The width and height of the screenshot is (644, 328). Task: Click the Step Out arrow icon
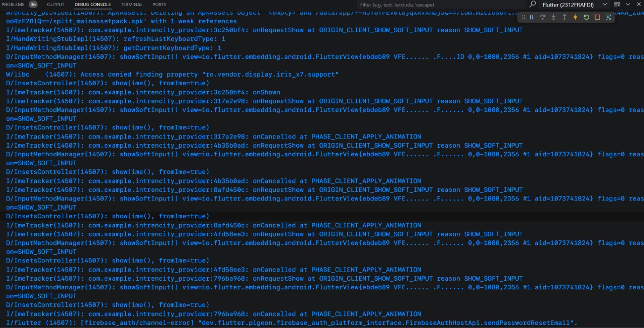click(565, 17)
